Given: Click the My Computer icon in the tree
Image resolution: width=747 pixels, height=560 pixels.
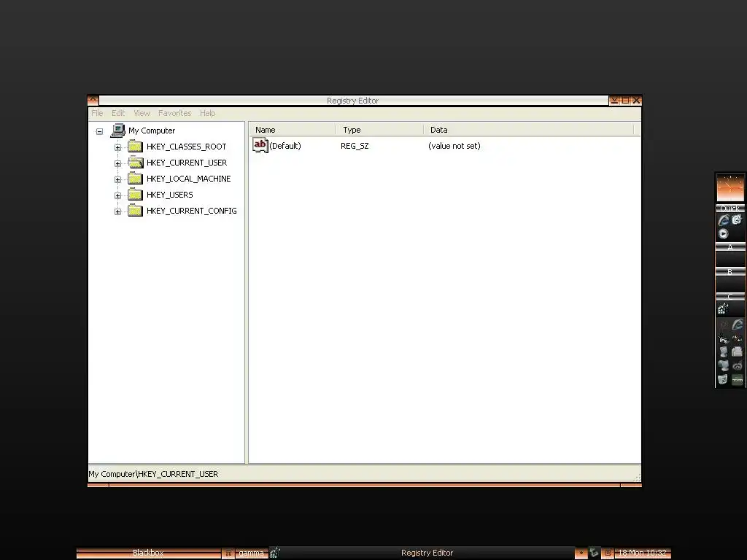Looking at the screenshot, I should point(117,131).
